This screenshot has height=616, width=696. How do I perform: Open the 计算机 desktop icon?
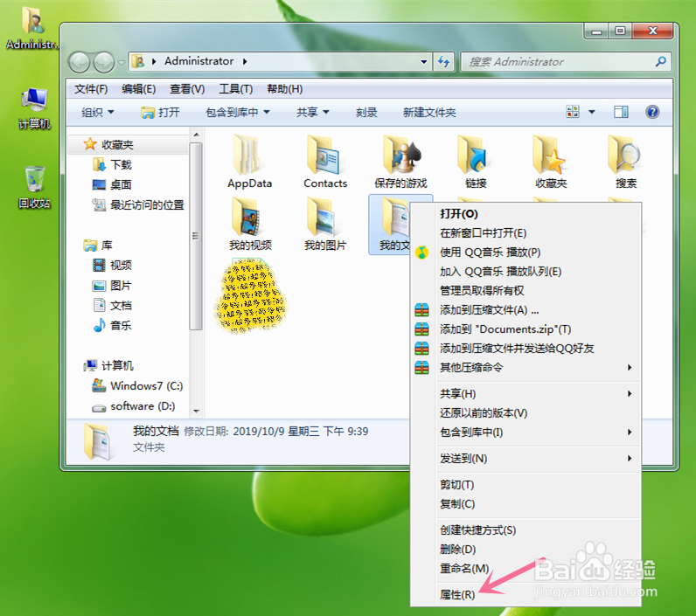coord(34,107)
